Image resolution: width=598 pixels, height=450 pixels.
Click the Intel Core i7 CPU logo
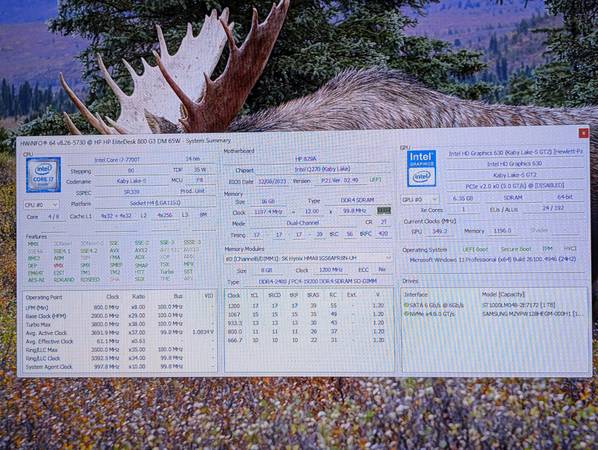click(x=43, y=174)
